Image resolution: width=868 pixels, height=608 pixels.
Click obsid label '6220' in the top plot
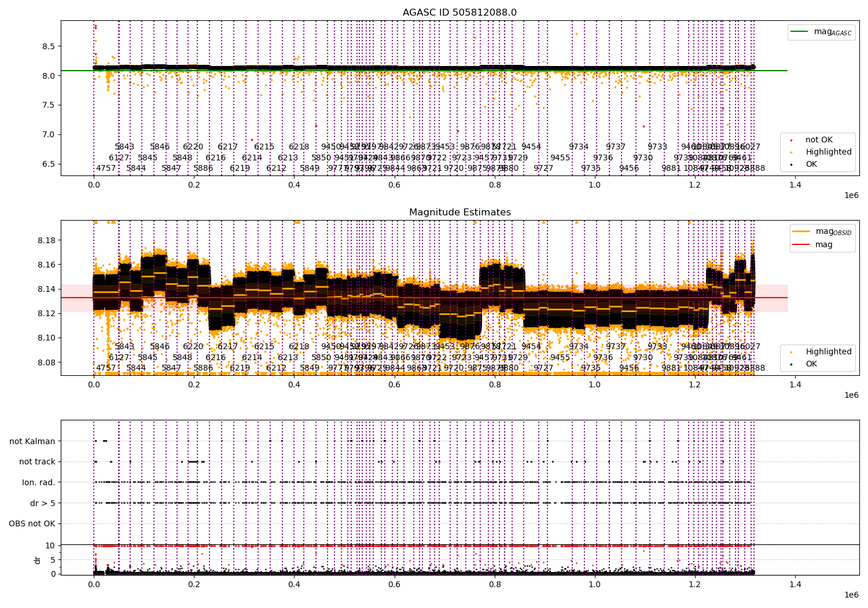pos(193,147)
